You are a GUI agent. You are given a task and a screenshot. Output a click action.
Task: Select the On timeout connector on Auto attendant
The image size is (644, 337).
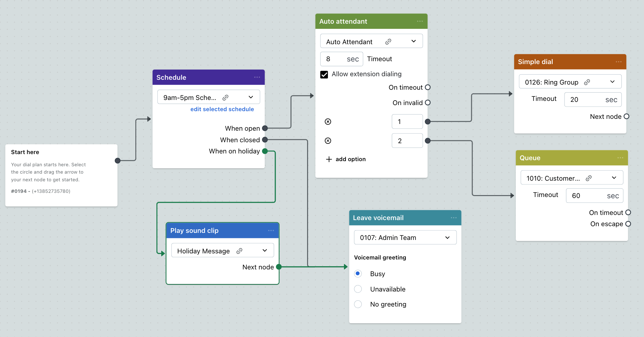(428, 87)
